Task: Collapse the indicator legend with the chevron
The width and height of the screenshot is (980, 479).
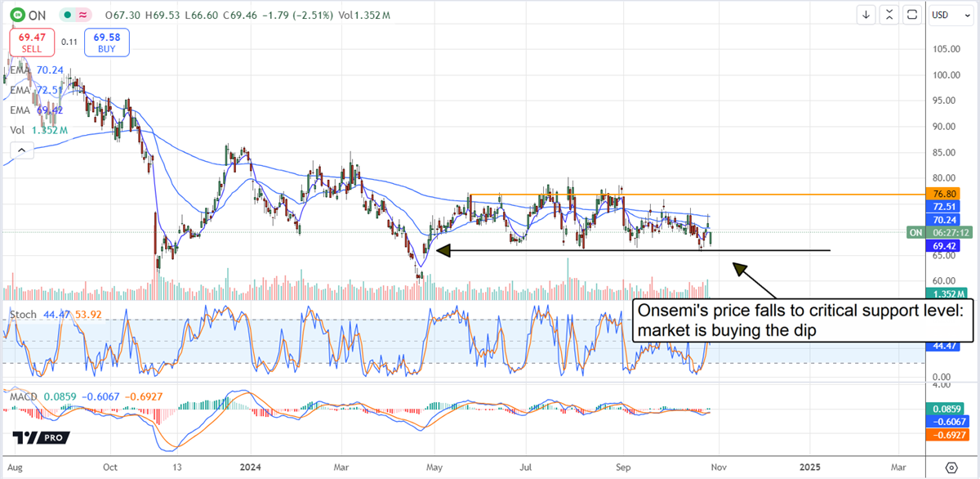Action: pos(22,150)
